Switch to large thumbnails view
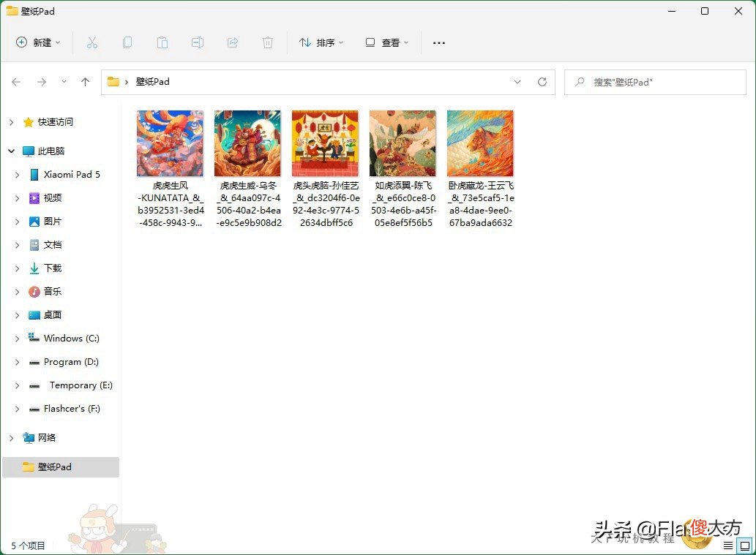Viewport: 756px width, 555px height. (x=745, y=545)
